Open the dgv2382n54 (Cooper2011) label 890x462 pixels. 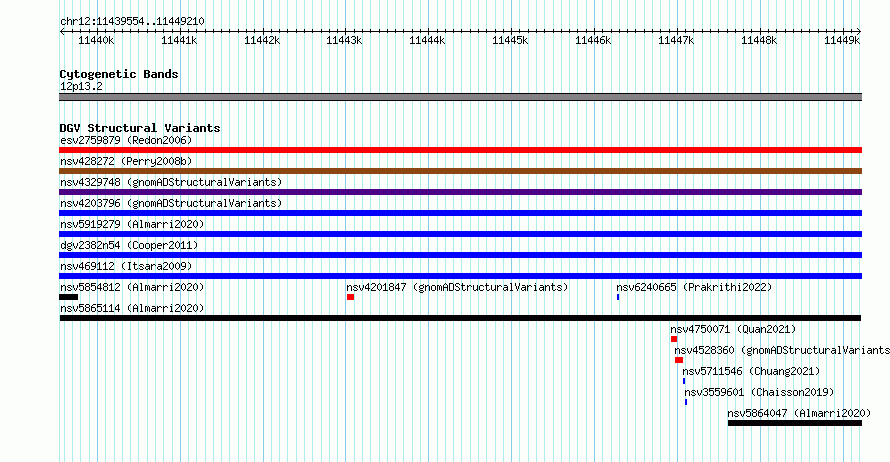coord(129,245)
